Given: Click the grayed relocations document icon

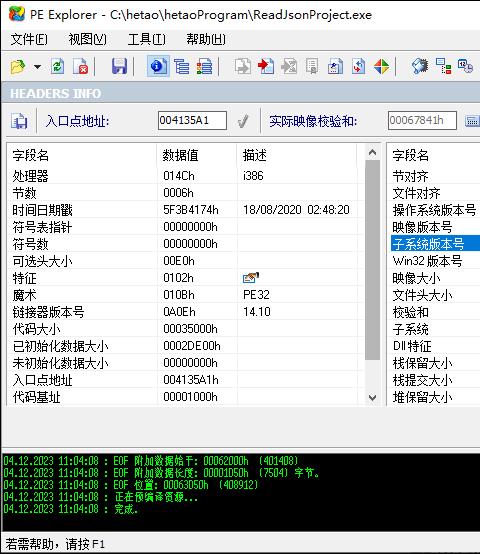Looking at the screenshot, I should pos(289,66).
